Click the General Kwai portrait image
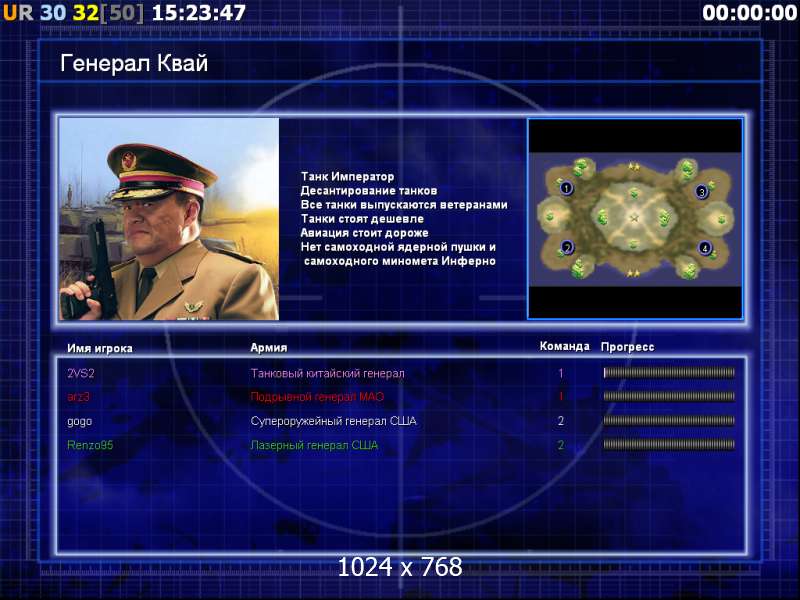800x600 pixels. (169, 219)
